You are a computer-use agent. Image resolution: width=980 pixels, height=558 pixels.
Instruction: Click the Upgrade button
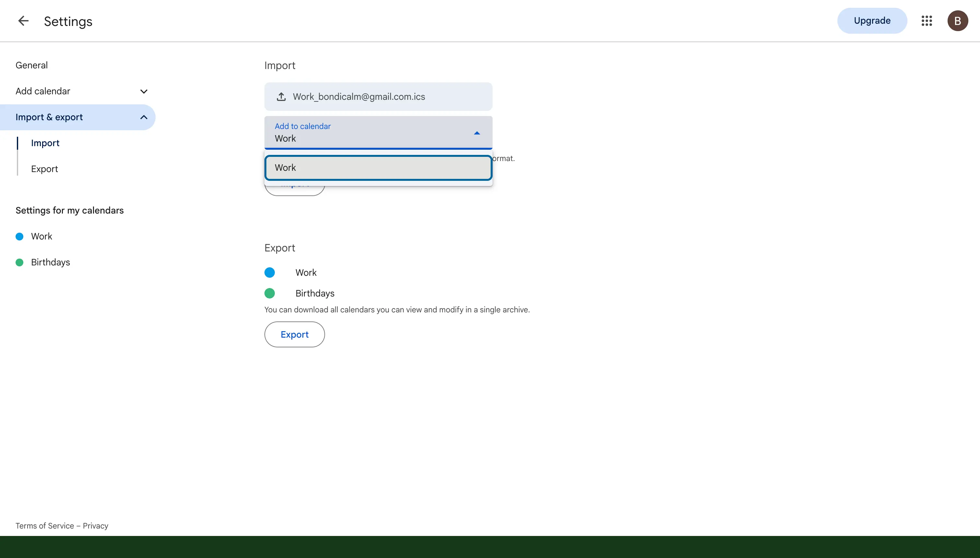[872, 21]
